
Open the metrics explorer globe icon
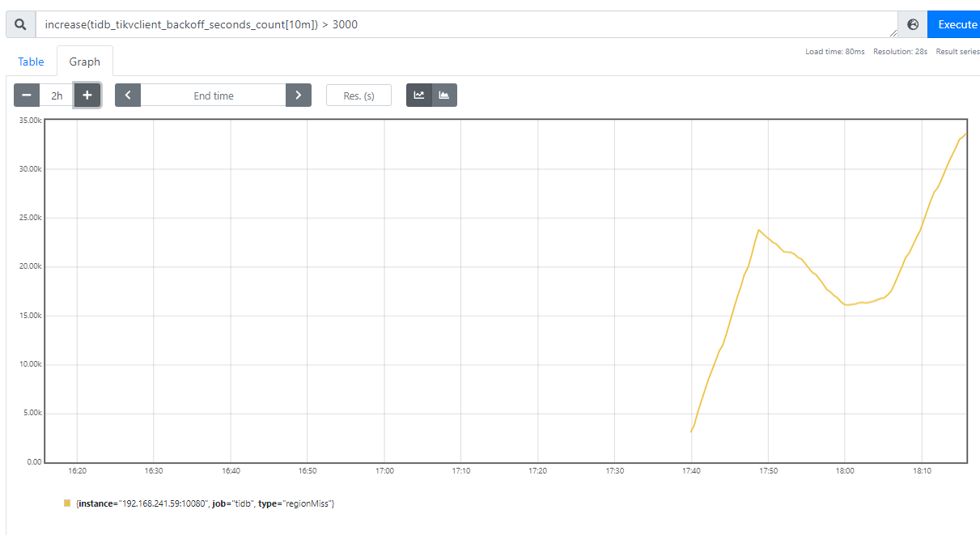point(913,24)
